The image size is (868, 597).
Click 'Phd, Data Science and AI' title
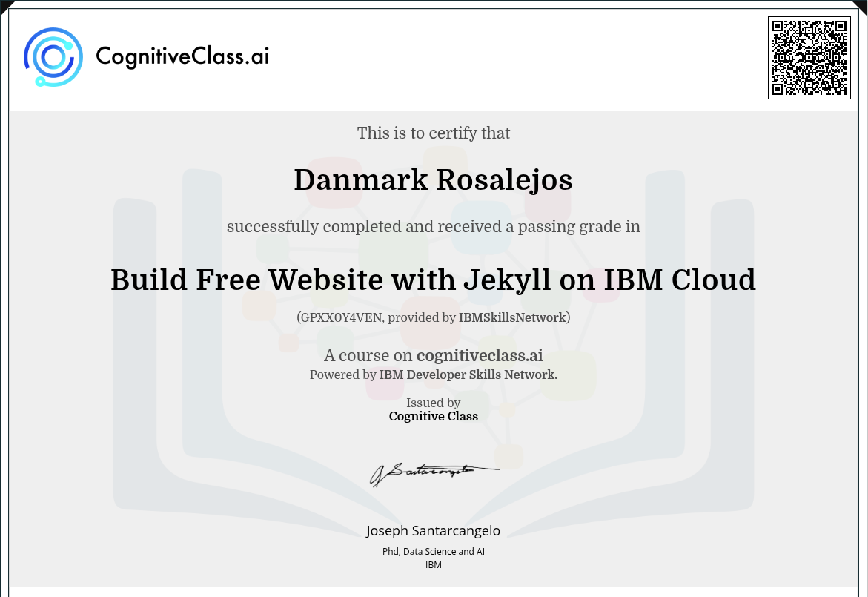pos(434,552)
